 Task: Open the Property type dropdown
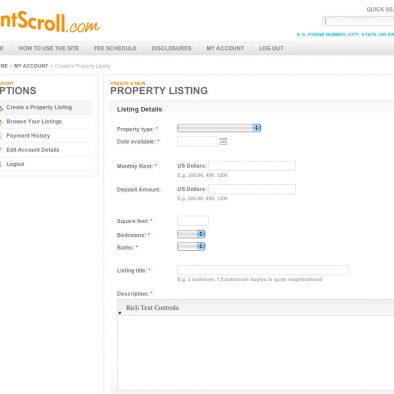click(219, 128)
